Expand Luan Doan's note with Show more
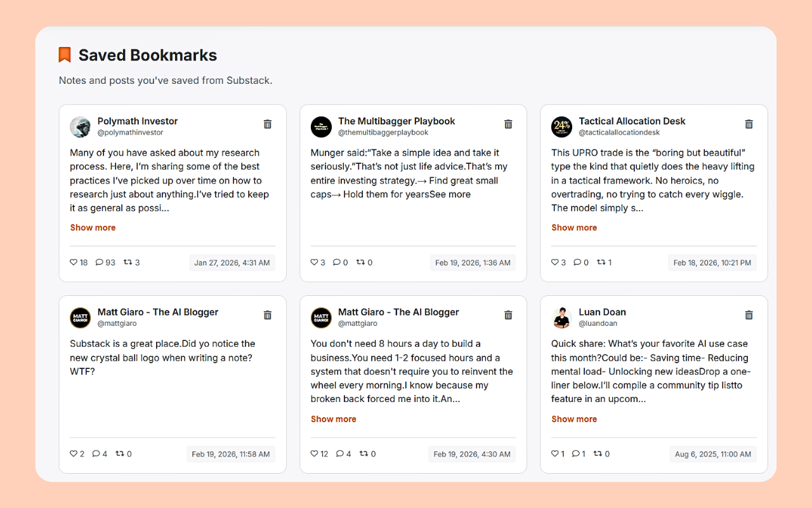 click(x=574, y=419)
